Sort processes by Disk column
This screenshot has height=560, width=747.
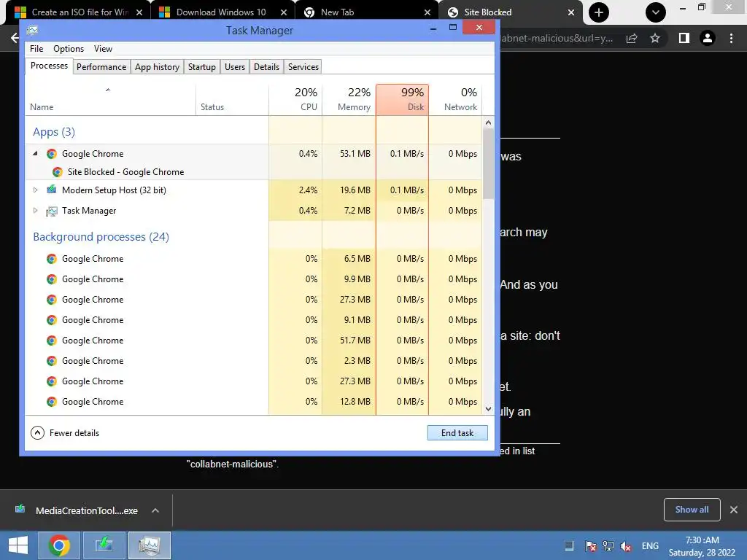(403, 99)
